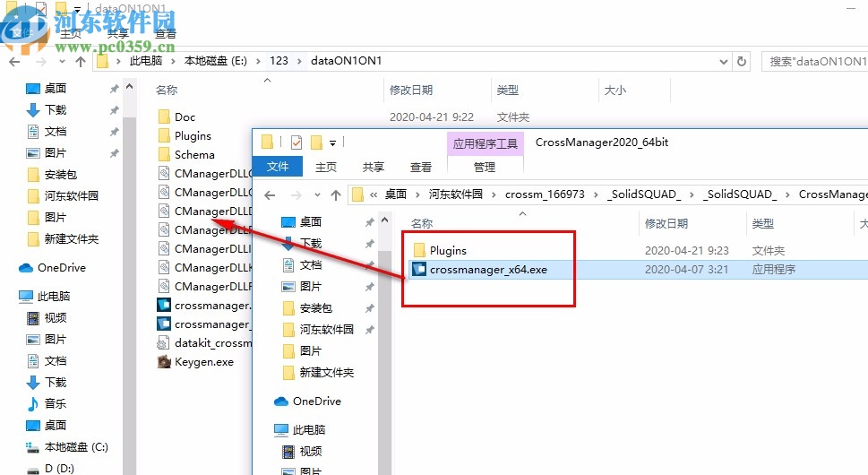Viewport: 868px width, 475px height.
Task: Click new folder icon in CrossManager title bar
Action: pos(316,142)
